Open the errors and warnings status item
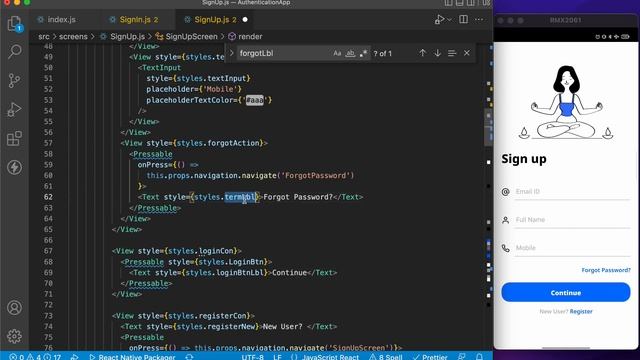Screen dimensions: 640x360 [x=35, y=357]
